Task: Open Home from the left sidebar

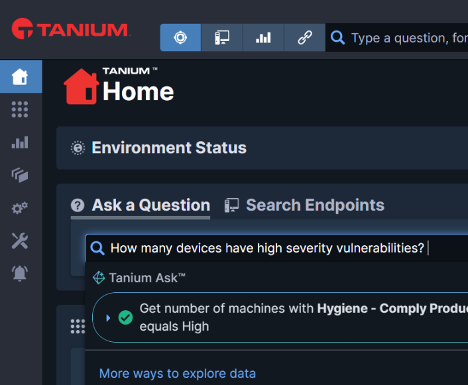Action: (21, 77)
